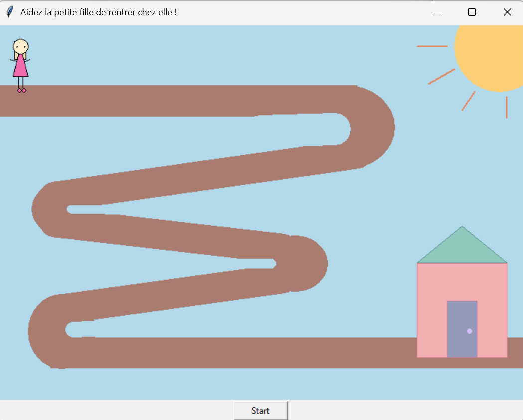This screenshot has height=420, width=523.
Task: Click the window title text "Aidez la petite fille"
Action: click(x=98, y=12)
